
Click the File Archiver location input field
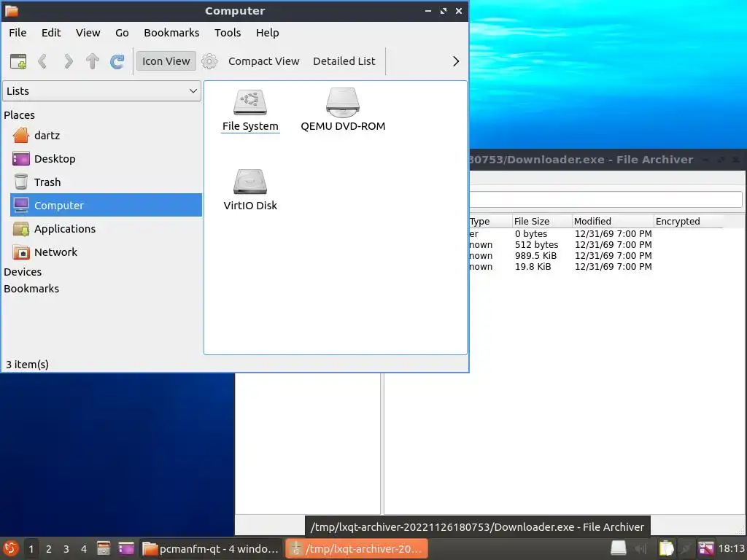(605, 200)
